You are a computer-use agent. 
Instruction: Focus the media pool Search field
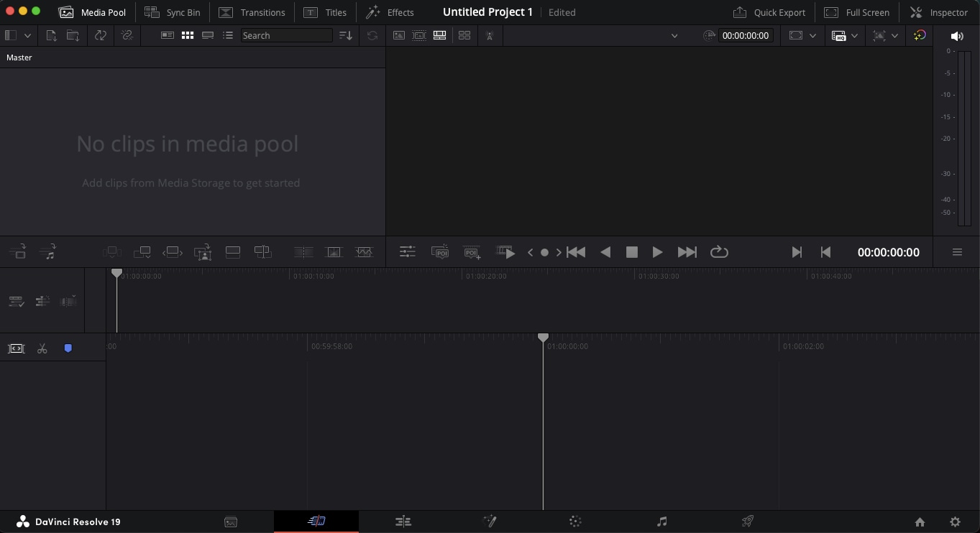[286, 35]
